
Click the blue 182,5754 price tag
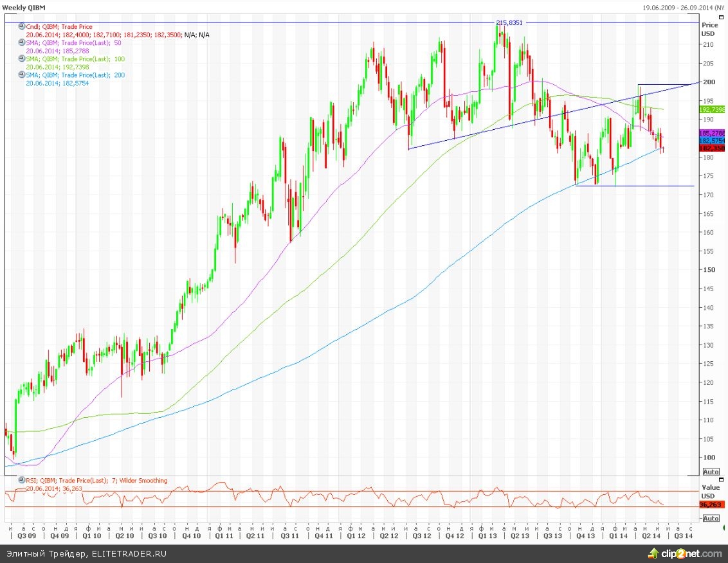(x=712, y=141)
